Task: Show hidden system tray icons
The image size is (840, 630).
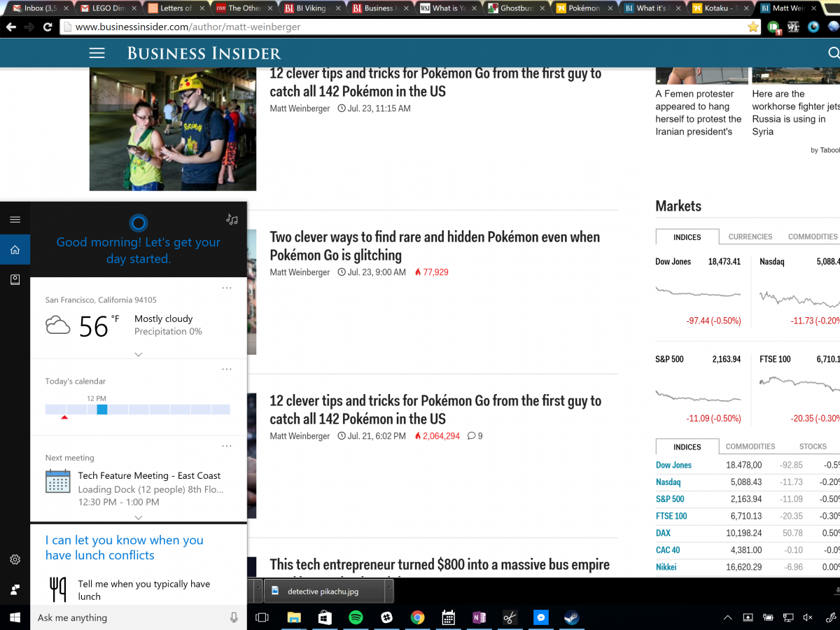Action: click(x=728, y=617)
